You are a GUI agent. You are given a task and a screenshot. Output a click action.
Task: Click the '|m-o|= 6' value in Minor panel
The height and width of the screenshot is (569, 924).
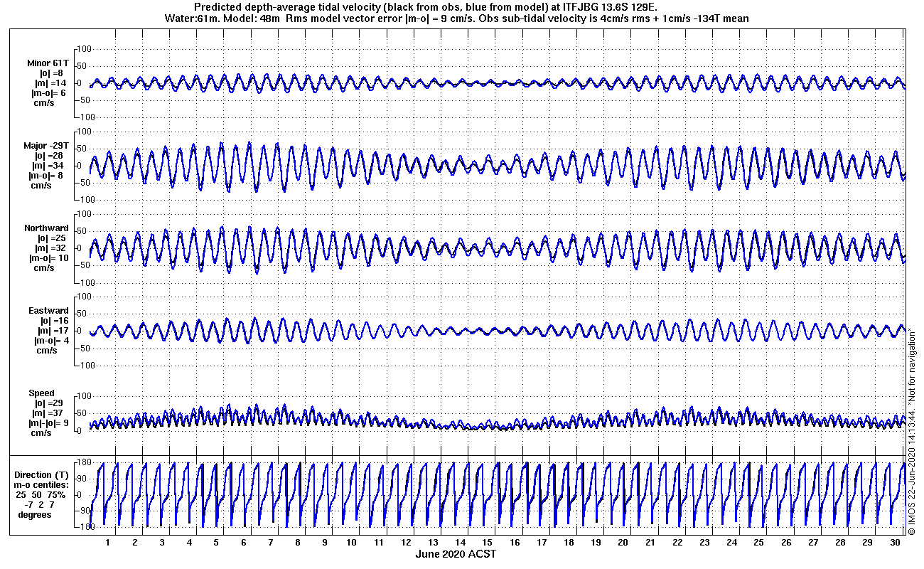pyautogui.click(x=48, y=93)
